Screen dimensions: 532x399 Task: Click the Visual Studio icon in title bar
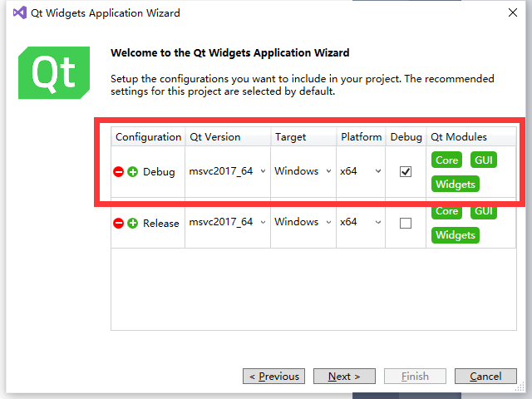pyautogui.click(x=20, y=13)
